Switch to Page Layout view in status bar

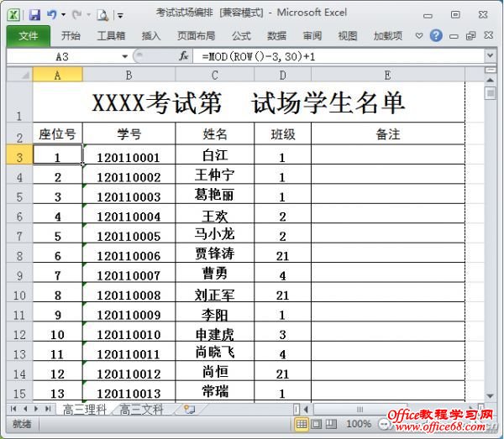(317, 424)
